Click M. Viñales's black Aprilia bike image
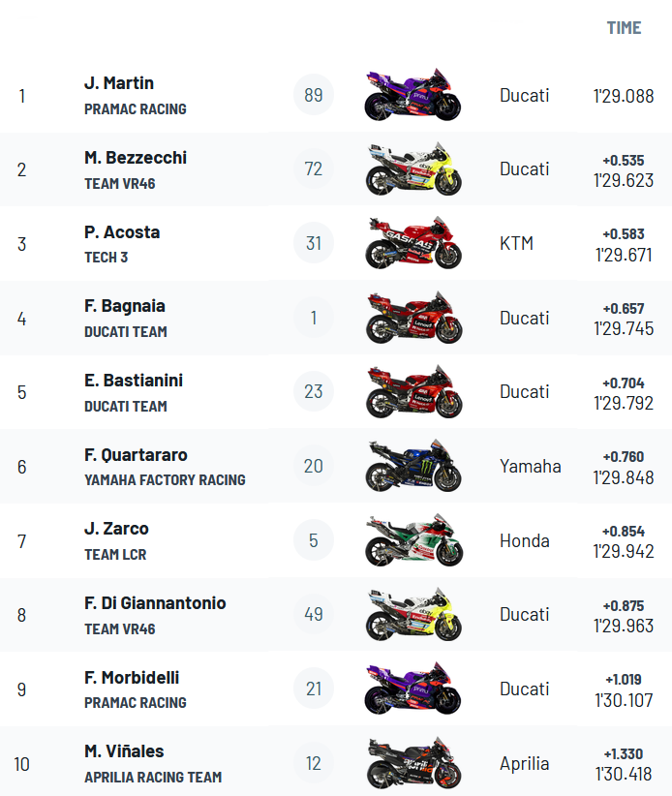 [413, 763]
